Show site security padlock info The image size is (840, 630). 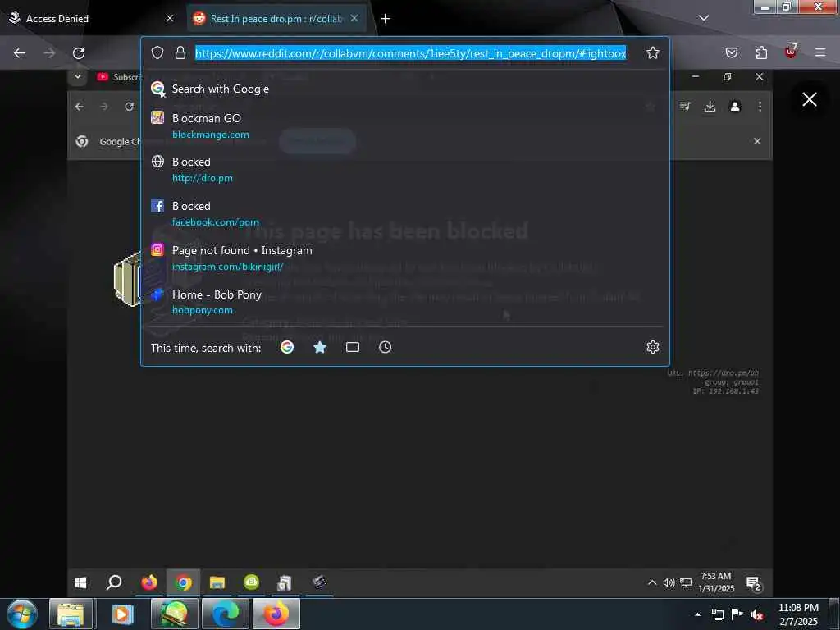point(180,52)
